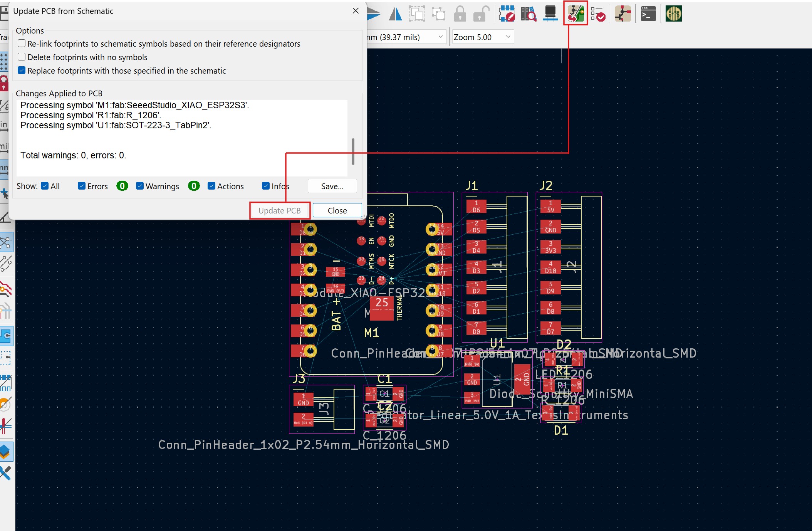Check Delete footprints with no symbols

click(x=22, y=57)
